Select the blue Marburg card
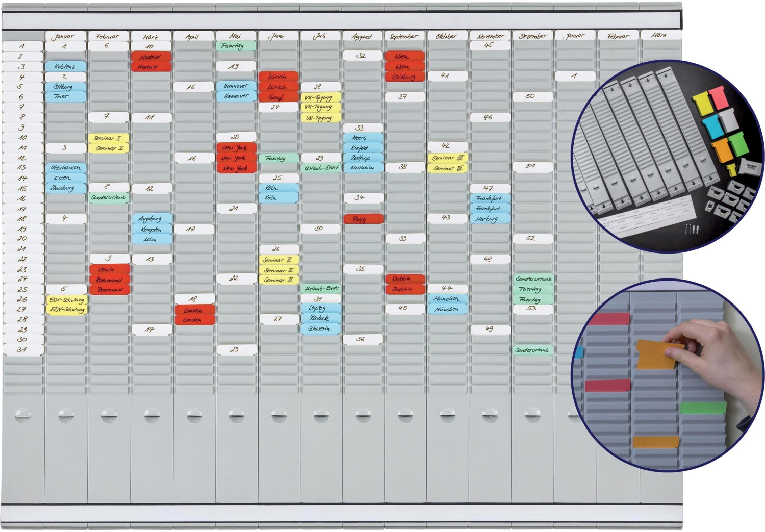The height and width of the screenshot is (532, 765). (x=489, y=219)
